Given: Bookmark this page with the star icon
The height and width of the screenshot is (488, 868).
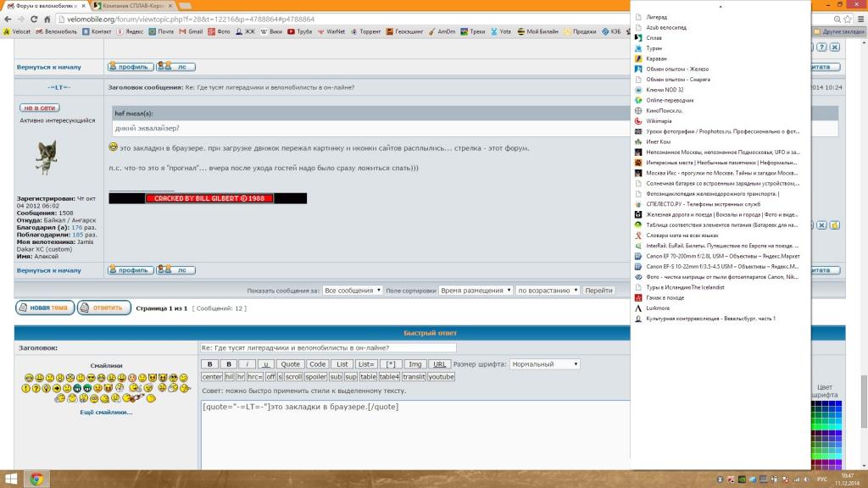Looking at the screenshot, I should (x=848, y=19).
